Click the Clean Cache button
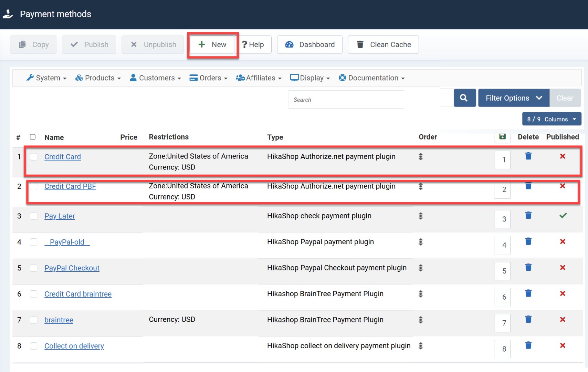This screenshot has height=372, width=588. [x=383, y=45]
